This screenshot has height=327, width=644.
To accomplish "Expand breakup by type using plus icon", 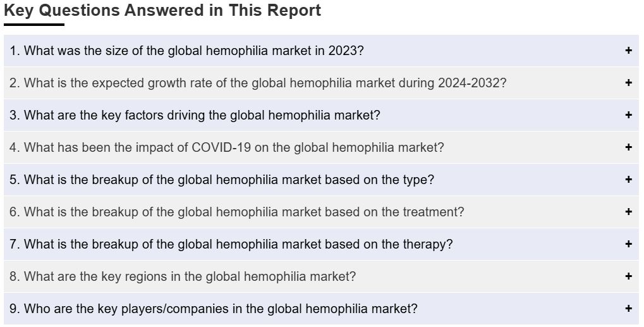I will (x=628, y=180).
